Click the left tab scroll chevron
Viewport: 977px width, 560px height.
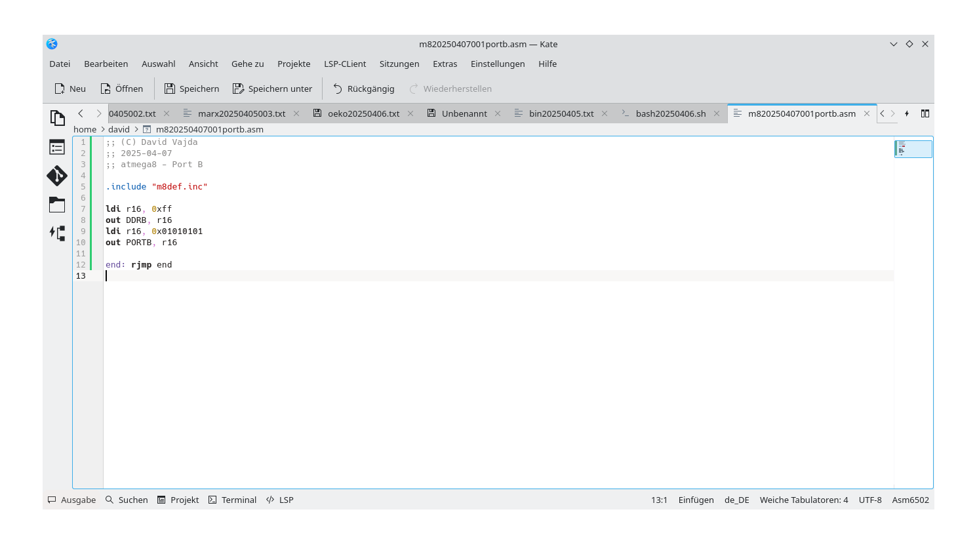[x=80, y=113]
